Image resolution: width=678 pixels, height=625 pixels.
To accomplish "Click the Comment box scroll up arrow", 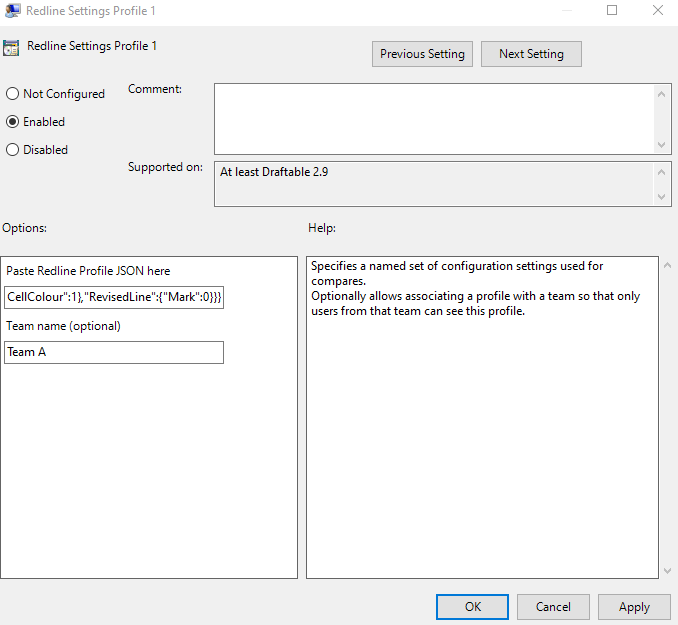I will click(661, 94).
